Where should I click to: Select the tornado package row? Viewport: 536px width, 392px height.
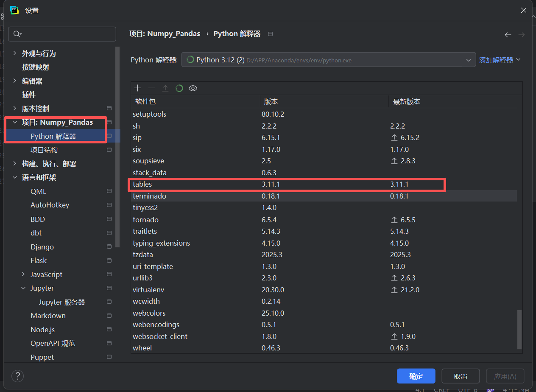324,220
